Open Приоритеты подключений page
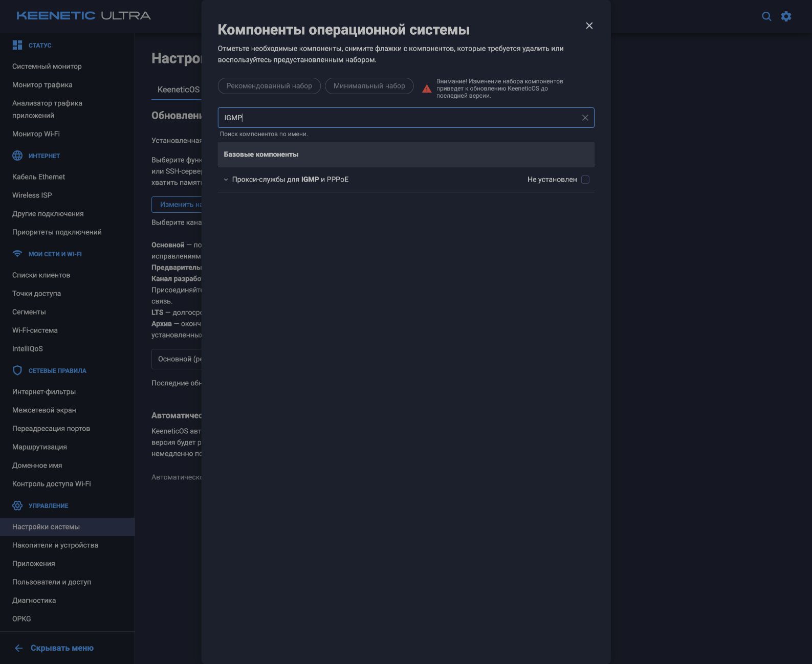Screen dimensions: 812x664 pyautogui.click(x=57, y=232)
